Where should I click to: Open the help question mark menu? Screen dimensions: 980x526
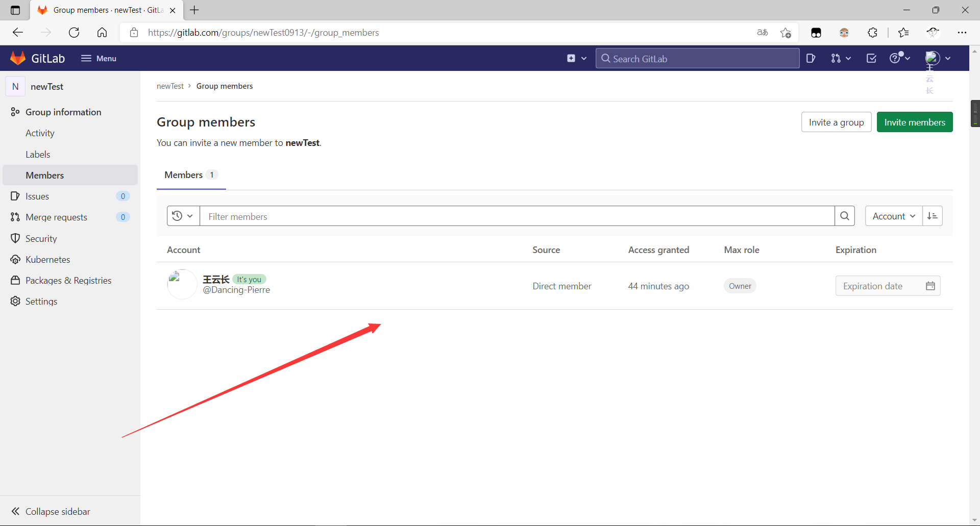coord(899,58)
